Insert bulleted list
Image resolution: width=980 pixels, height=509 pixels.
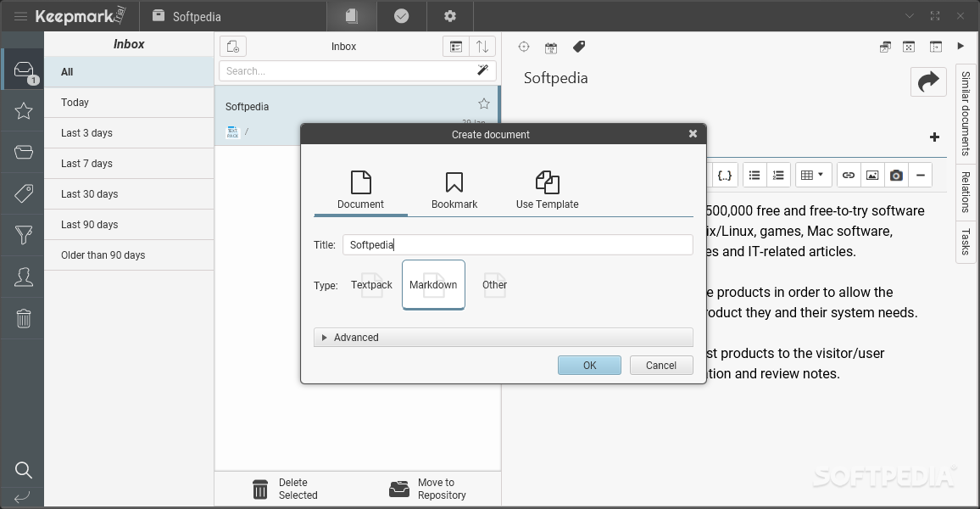tap(754, 175)
